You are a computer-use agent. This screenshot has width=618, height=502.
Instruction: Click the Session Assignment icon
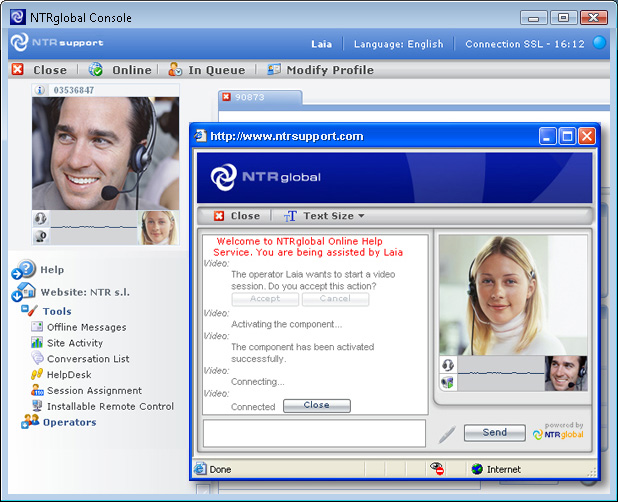coord(37,391)
